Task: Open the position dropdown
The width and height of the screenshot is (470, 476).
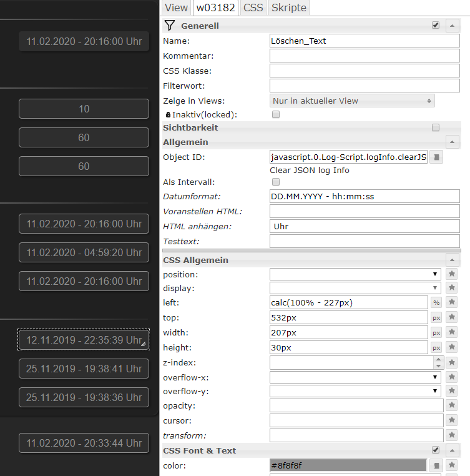Action: [355, 274]
